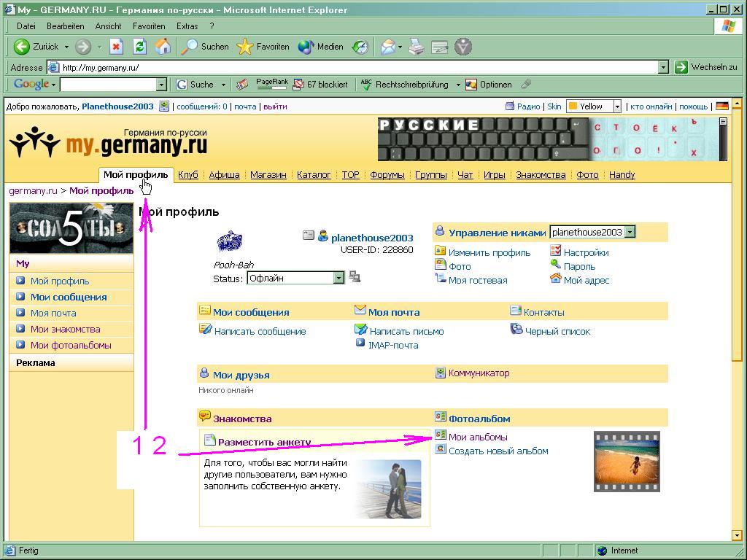
Task: Open Радио from the top bar
Action: (528, 106)
